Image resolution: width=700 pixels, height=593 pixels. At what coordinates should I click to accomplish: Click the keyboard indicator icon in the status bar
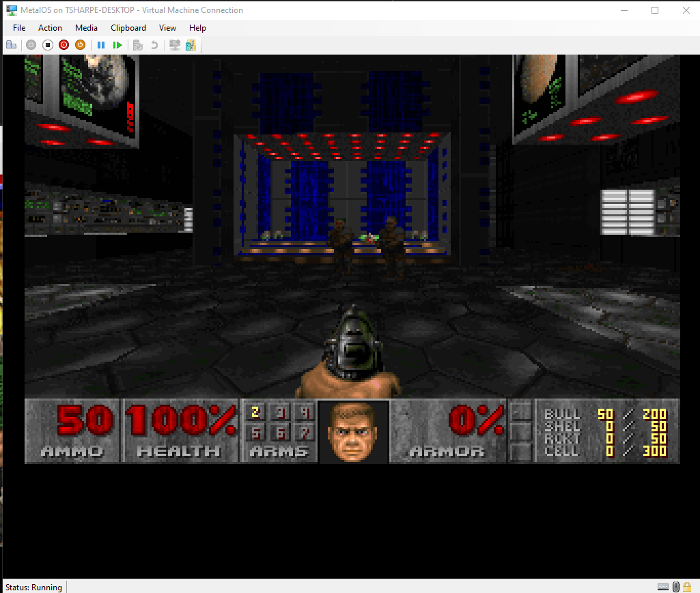(x=663, y=587)
